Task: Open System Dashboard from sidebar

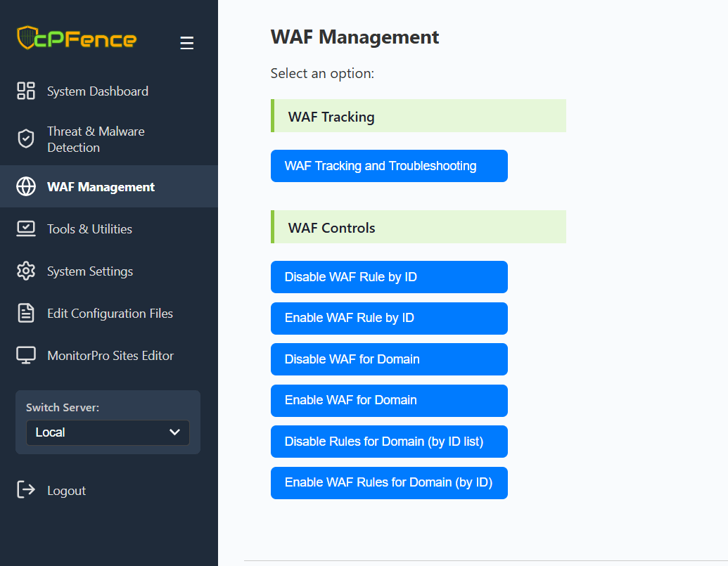Action: pos(108,91)
